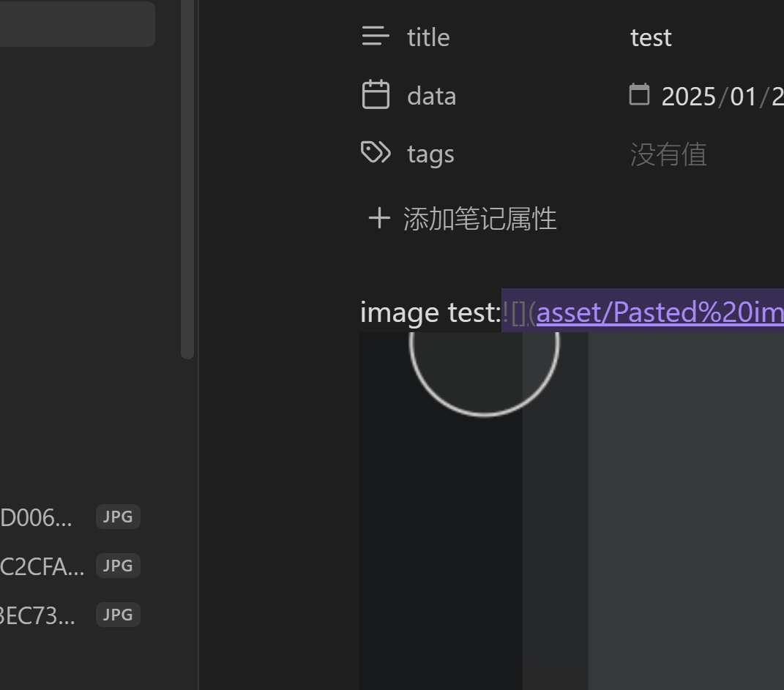Viewport: 784px width, 690px height.
Task: Click the sidebar vertical scrollbar
Action: tap(187, 183)
